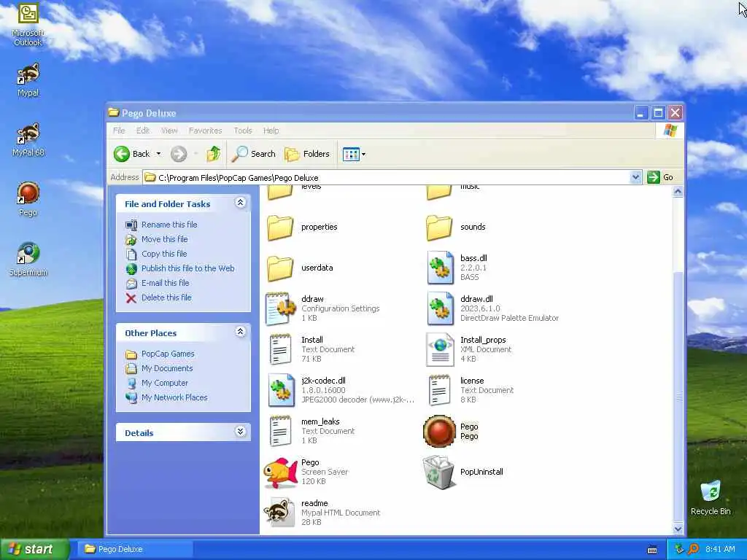Expand the Address bar dropdown
The height and width of the screenshot is (560, 747).
[635, 177]
